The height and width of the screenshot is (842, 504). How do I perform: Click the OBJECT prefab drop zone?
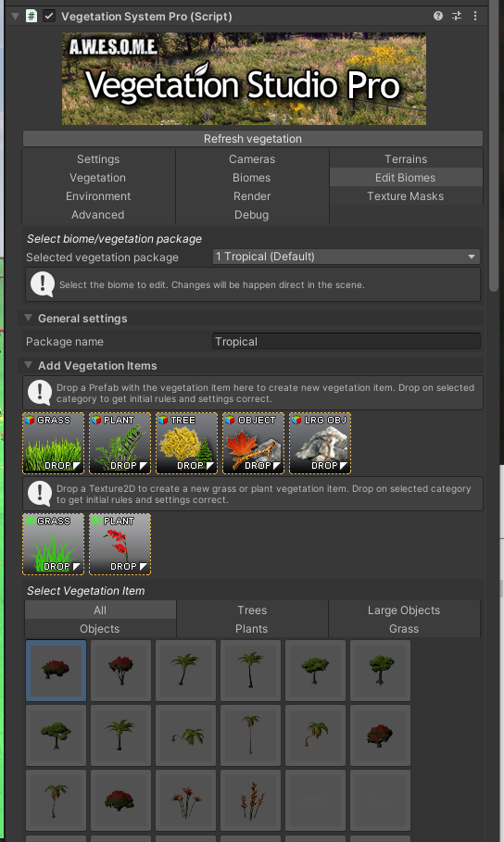(x=254, y=443)
